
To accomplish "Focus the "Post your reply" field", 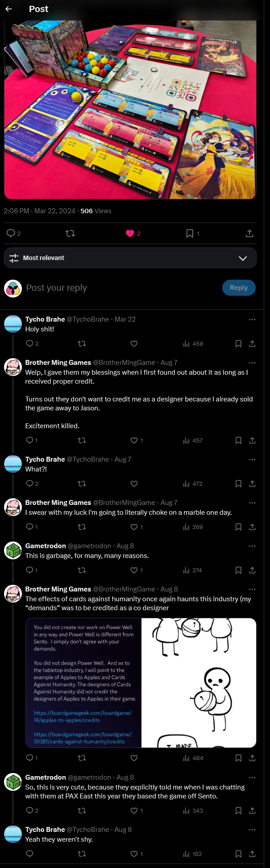I will [x=120, y=288].
